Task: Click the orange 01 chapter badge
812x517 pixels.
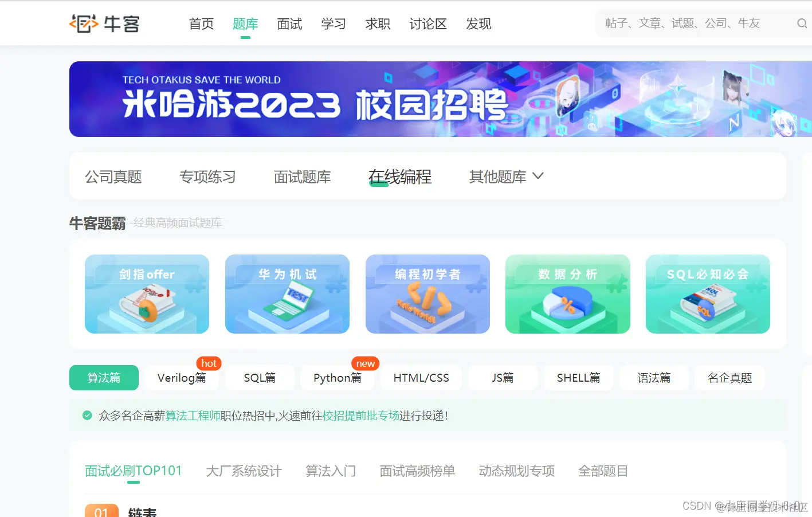Action: 101,511
